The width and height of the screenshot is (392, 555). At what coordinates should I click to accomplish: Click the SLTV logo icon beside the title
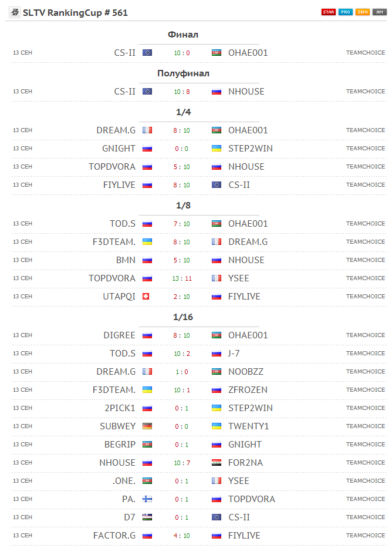tap(15, 12)
